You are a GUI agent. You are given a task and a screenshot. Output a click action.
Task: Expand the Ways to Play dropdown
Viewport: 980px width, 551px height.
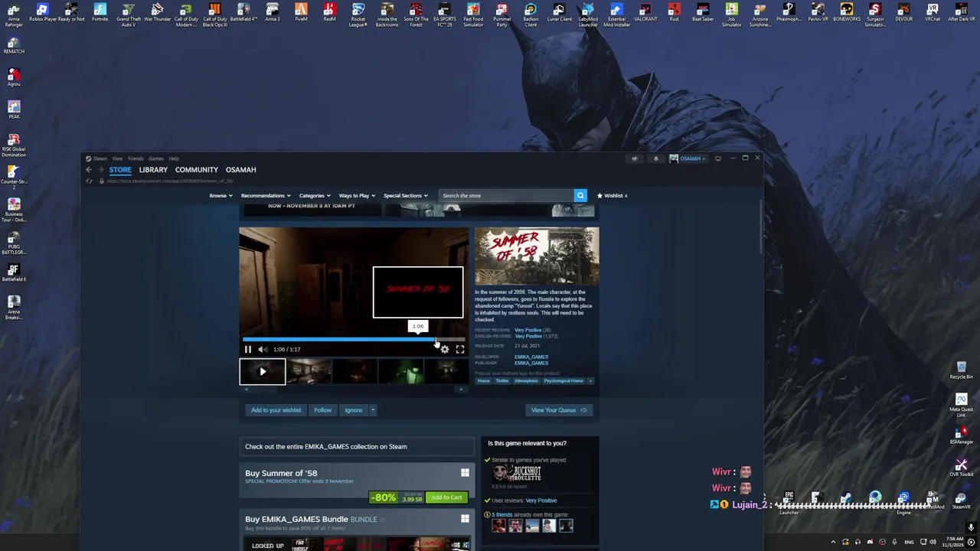tap(357, 195)
